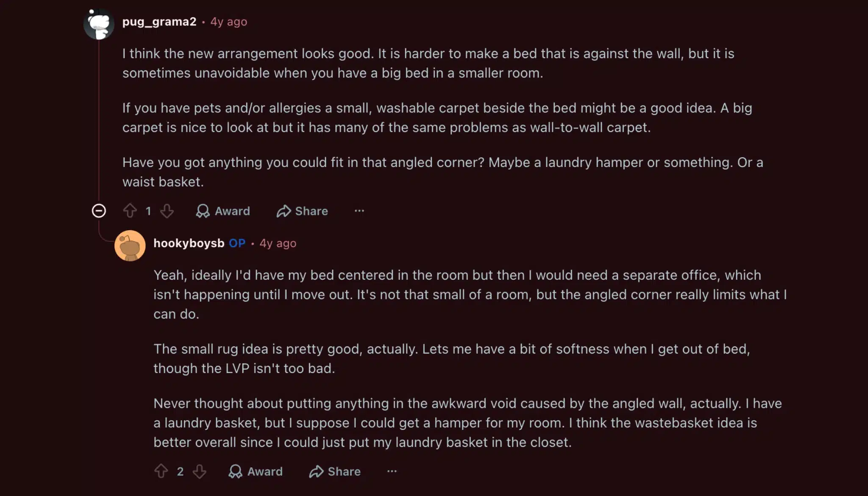The height and width of the screenshot is (496, 868).
Task: Give Award to pug_grama2's comment
Action: click(x=223, y=211)
